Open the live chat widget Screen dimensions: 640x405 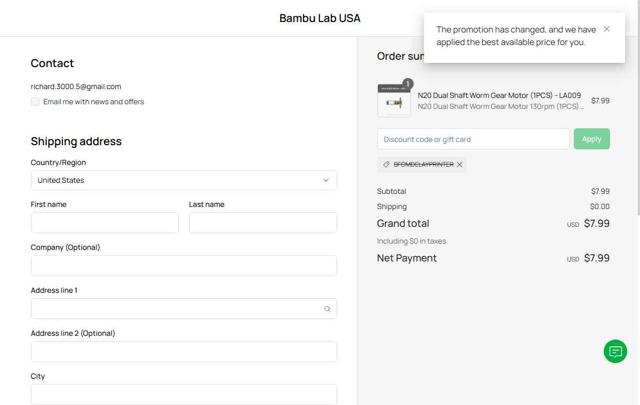tap(615, 351)
